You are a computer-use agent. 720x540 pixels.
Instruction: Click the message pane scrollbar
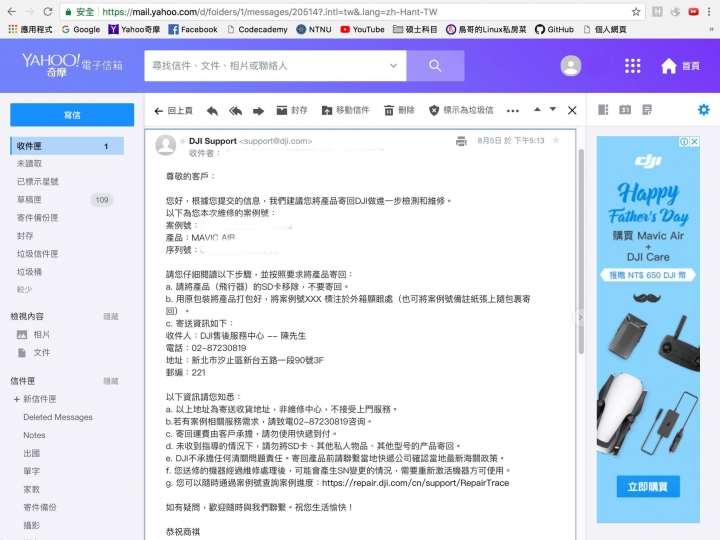click(x=581, y=252)
